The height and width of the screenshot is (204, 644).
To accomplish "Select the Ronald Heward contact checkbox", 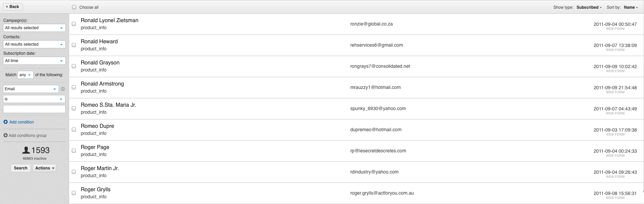I will [x=74, y=45].
